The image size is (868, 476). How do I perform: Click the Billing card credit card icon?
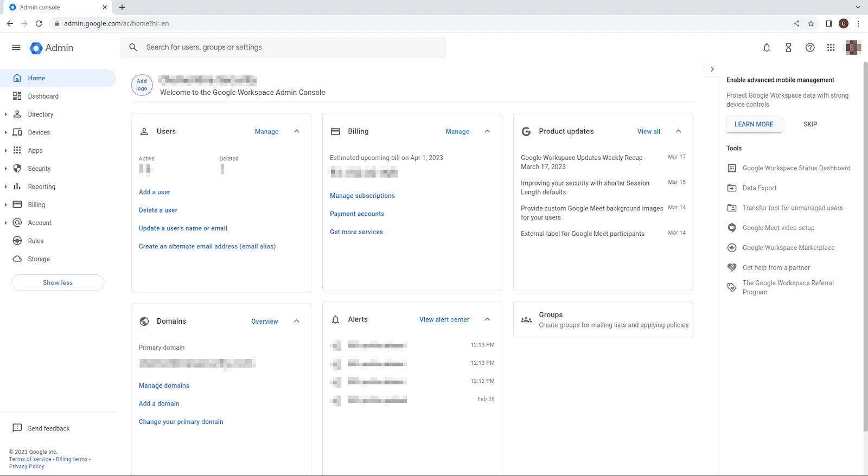[x=335, y=131]
